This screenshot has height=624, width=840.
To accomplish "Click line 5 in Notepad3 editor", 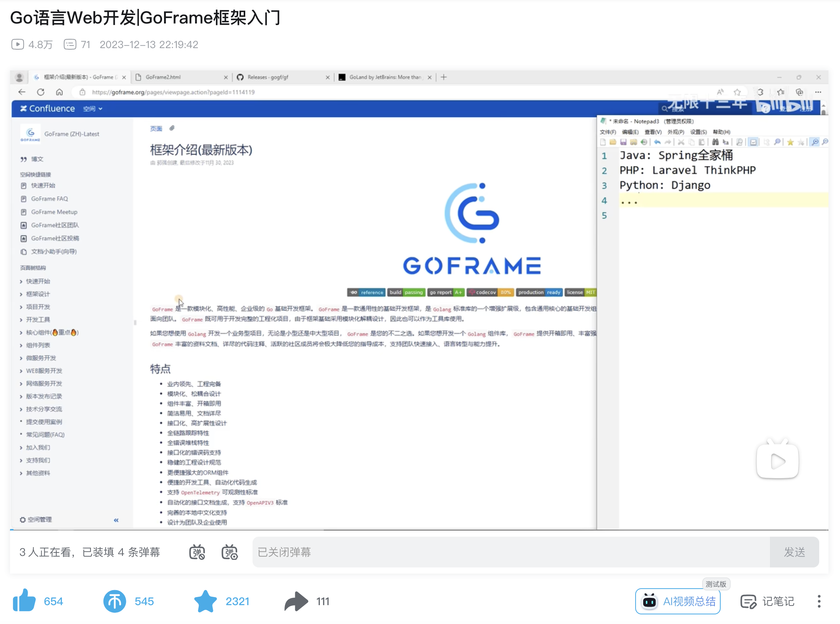I will (x=724, y=215).
